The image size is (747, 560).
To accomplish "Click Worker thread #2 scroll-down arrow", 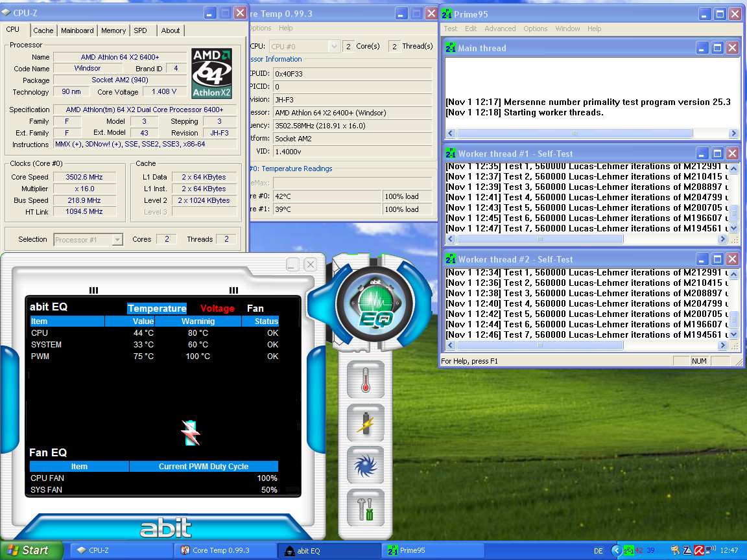I will (733, 334).
